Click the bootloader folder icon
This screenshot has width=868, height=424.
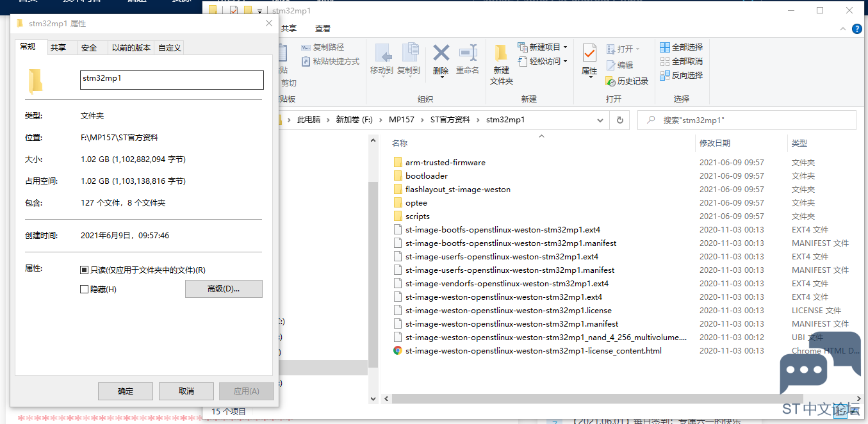tap(398, 176)
